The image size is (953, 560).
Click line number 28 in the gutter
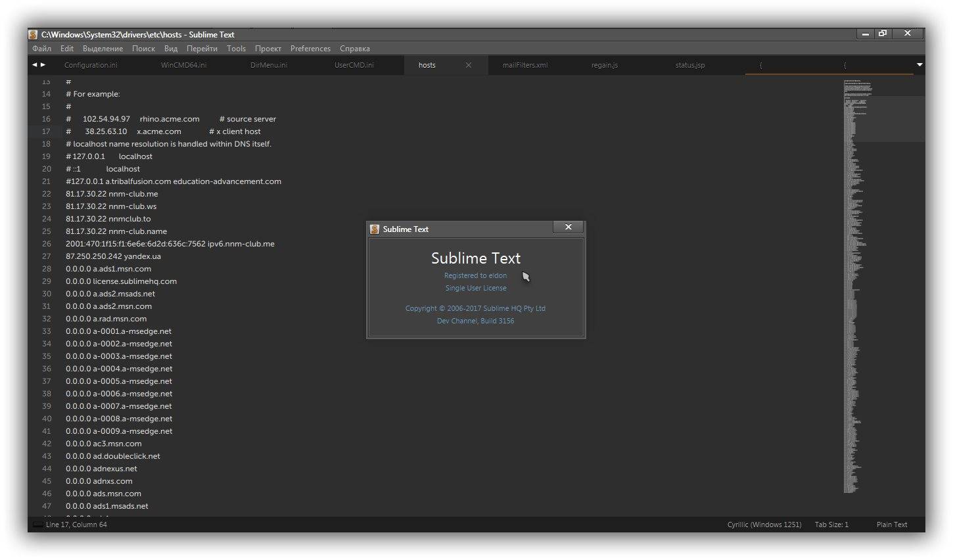point(46,269)
